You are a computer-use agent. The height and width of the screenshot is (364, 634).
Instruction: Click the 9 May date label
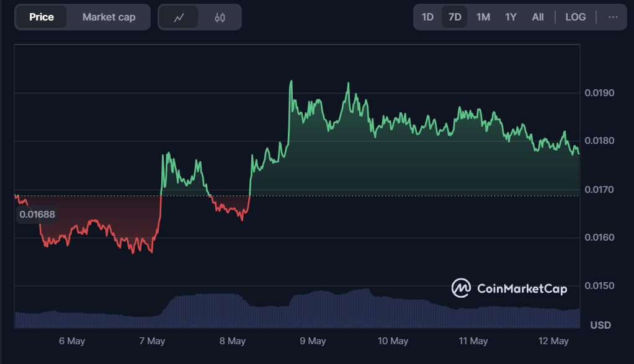(313, 341)
